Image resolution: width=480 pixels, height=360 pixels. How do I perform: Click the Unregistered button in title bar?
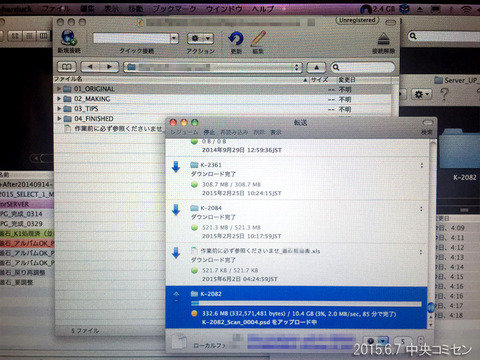(x=357, y=20)
